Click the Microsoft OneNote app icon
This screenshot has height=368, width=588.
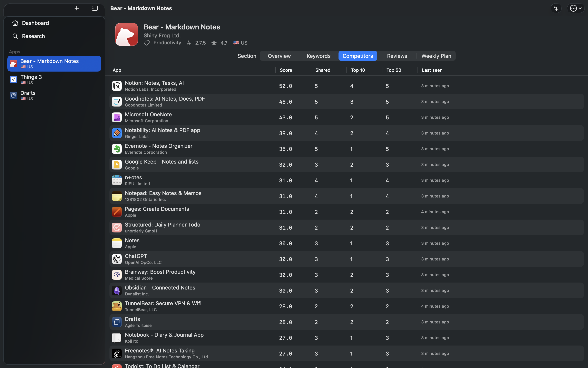[x=117, y=117]
